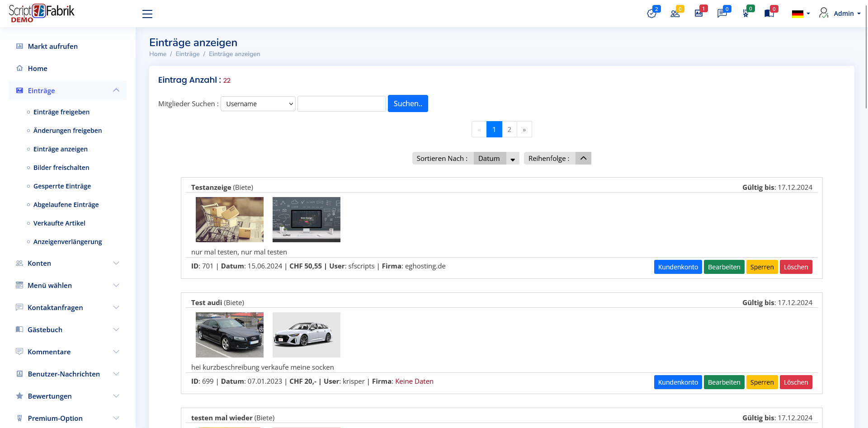The width and height of the screenshot is (868, 428).
Task: Collapse the Einträge sidebar section
Action: (116, 90)
